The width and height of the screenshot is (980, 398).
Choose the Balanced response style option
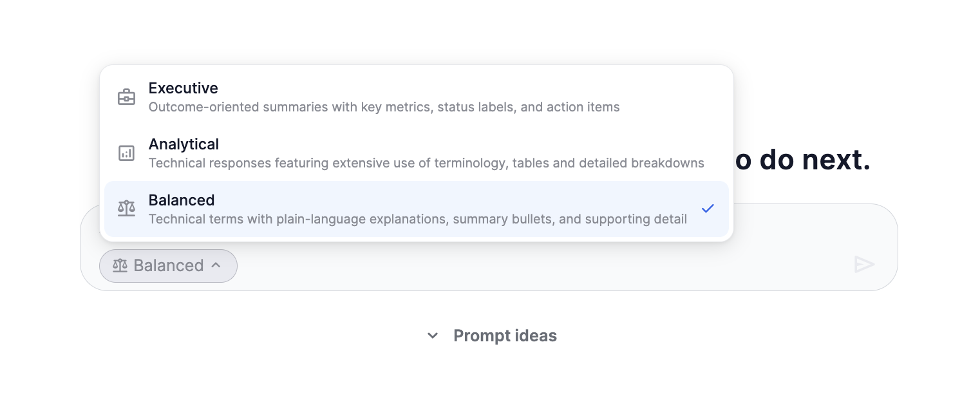tap(416, 209)
